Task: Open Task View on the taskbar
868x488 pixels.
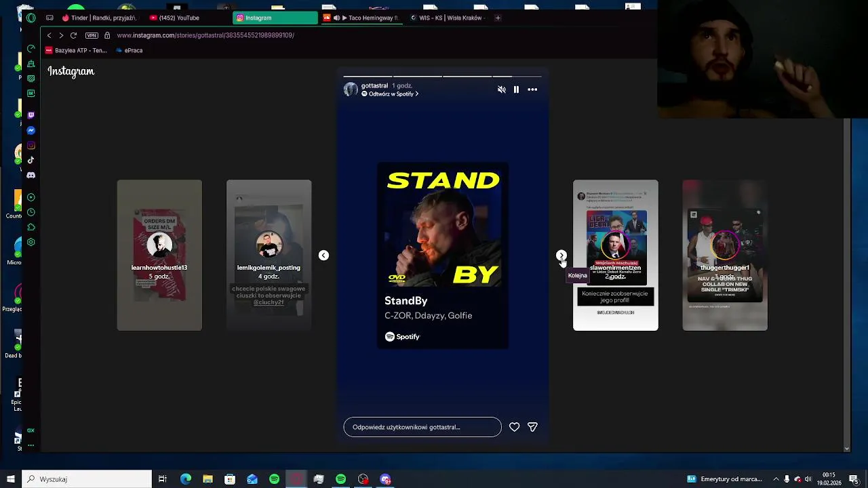Action: pyautogui.click(x=163, y=479)
